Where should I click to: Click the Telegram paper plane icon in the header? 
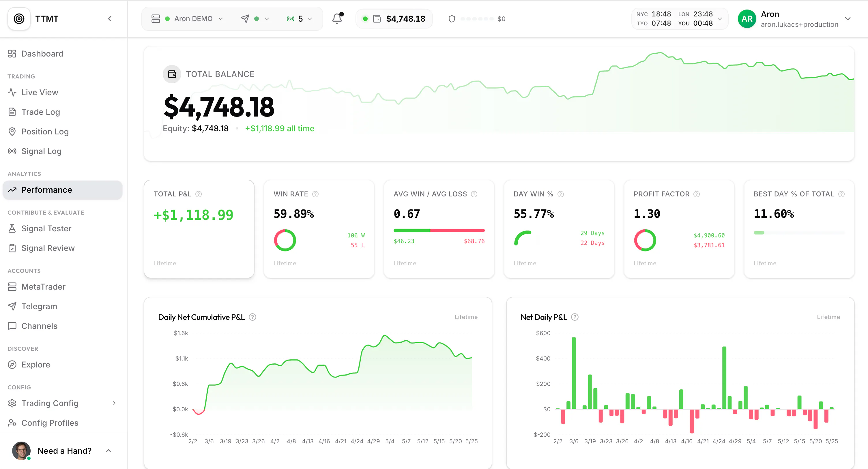pyautogui.click(x=245, y=19)
